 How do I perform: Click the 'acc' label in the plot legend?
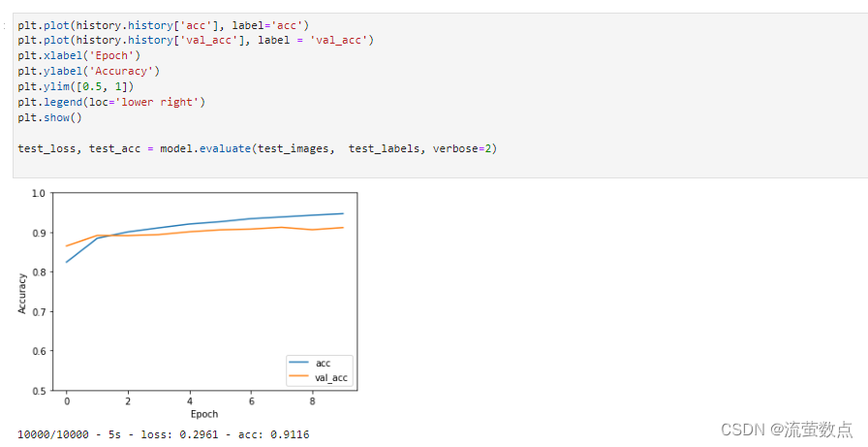point(323,363)
